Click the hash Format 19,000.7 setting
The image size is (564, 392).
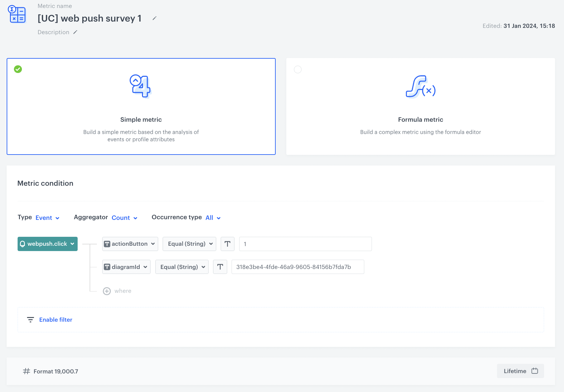(x=51, y=371)
